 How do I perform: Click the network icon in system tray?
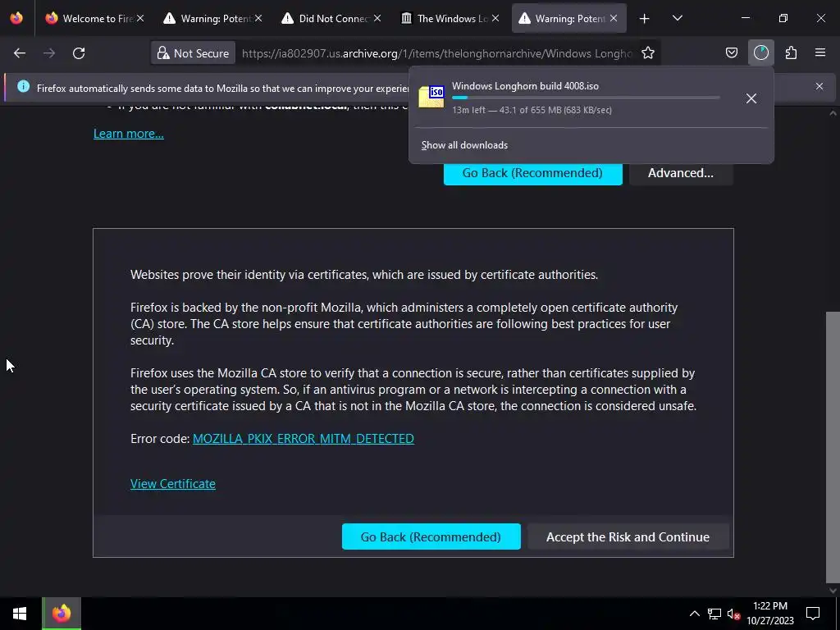tap(714, 614)
